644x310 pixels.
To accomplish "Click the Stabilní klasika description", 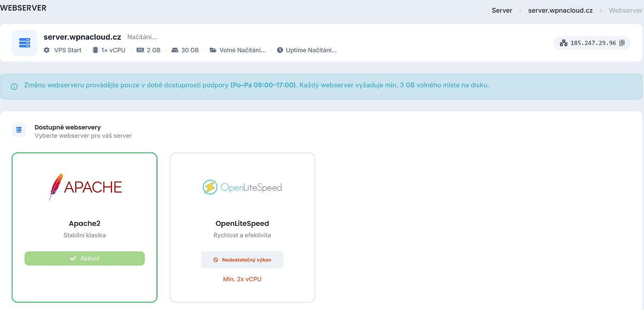I will 84,235.
